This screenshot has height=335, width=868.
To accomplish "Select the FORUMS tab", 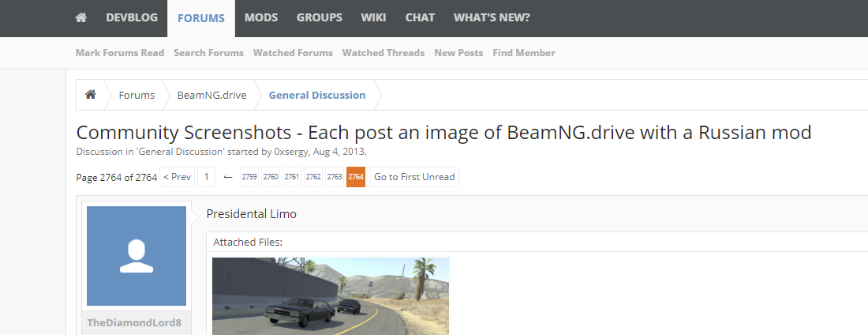I will tap(201, 18).
